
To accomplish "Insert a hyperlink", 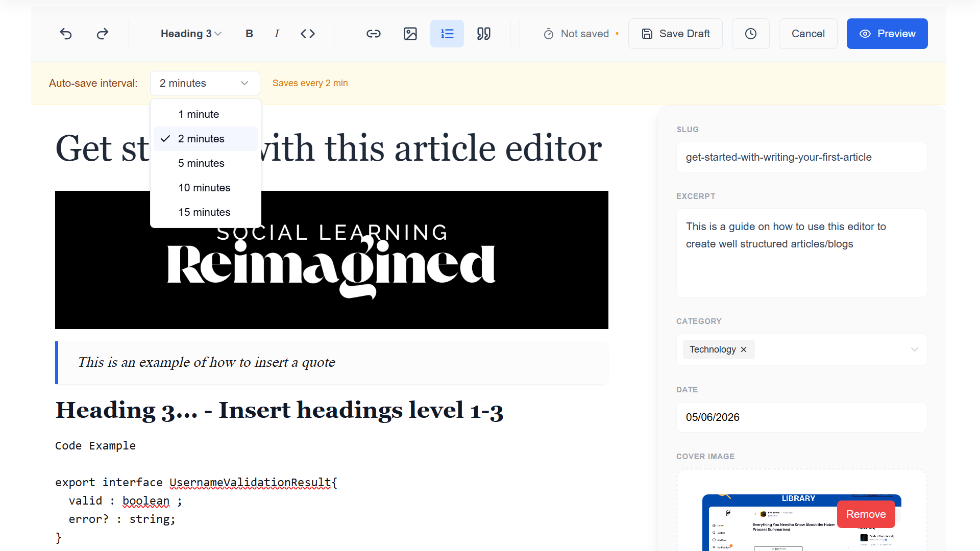I will [374, 34].
